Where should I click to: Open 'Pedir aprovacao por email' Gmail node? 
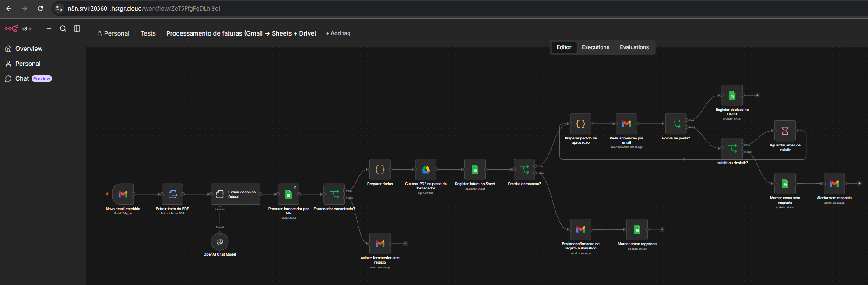pos(626,124)
